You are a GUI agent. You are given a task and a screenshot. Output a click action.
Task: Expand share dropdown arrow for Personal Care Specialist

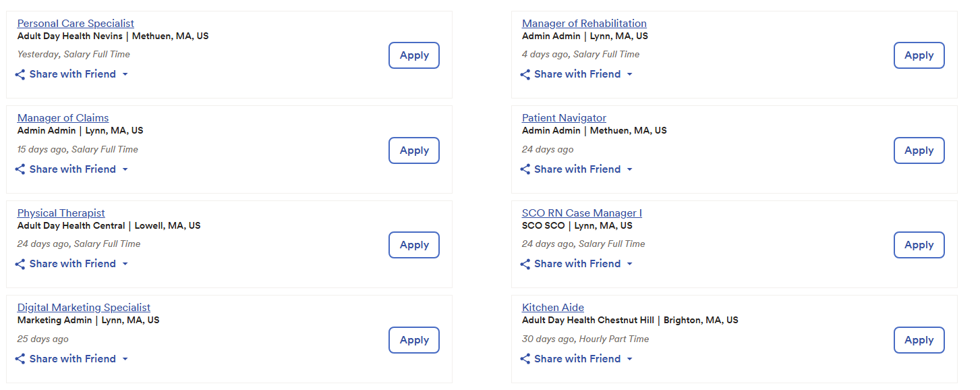pyautogui.click(x=125, y=74)
